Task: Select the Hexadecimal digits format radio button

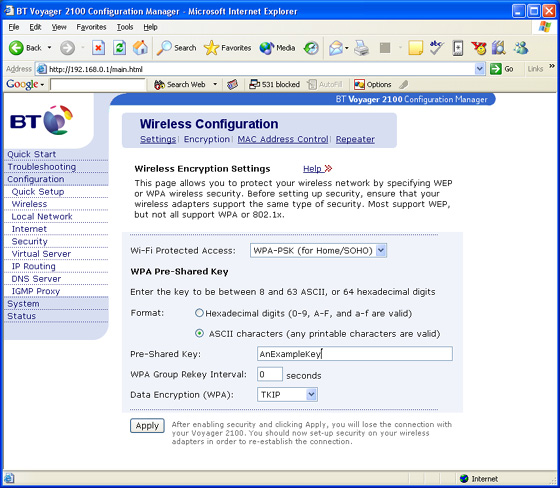Action: (x=199, y=313)
